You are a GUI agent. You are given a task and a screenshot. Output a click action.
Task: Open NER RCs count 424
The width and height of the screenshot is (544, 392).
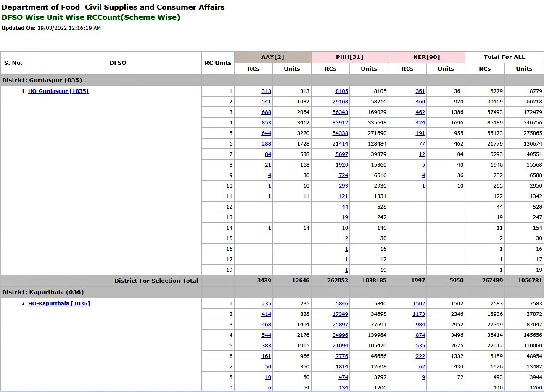pyautogui.click(x=420, y=123)
